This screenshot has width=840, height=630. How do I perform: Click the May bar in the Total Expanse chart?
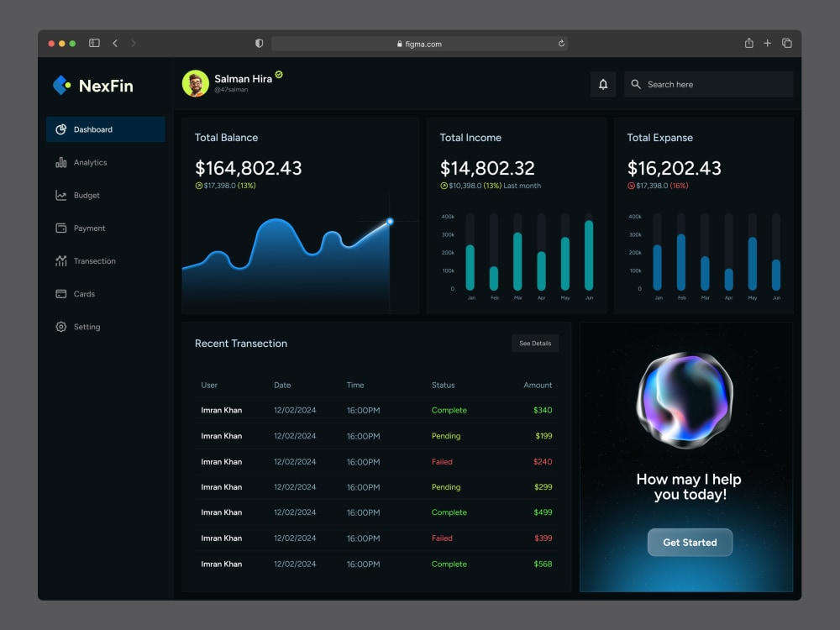tap(753, 264)
